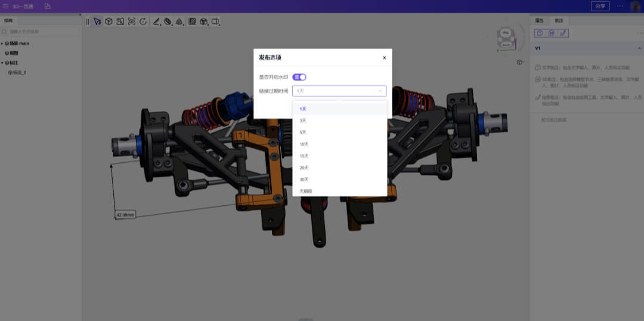Click the 3D cube view tool
The height and width of the screenshot is (321, 644).
tap(109, 22)
